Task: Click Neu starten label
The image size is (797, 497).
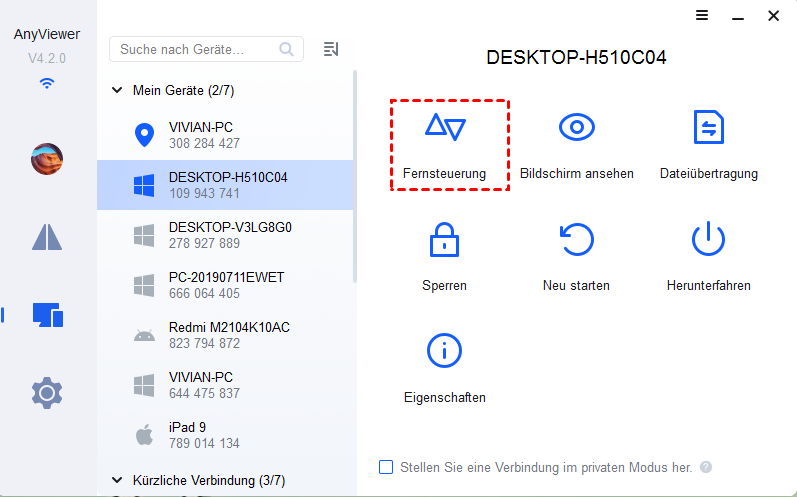Action: click(576, 286)
